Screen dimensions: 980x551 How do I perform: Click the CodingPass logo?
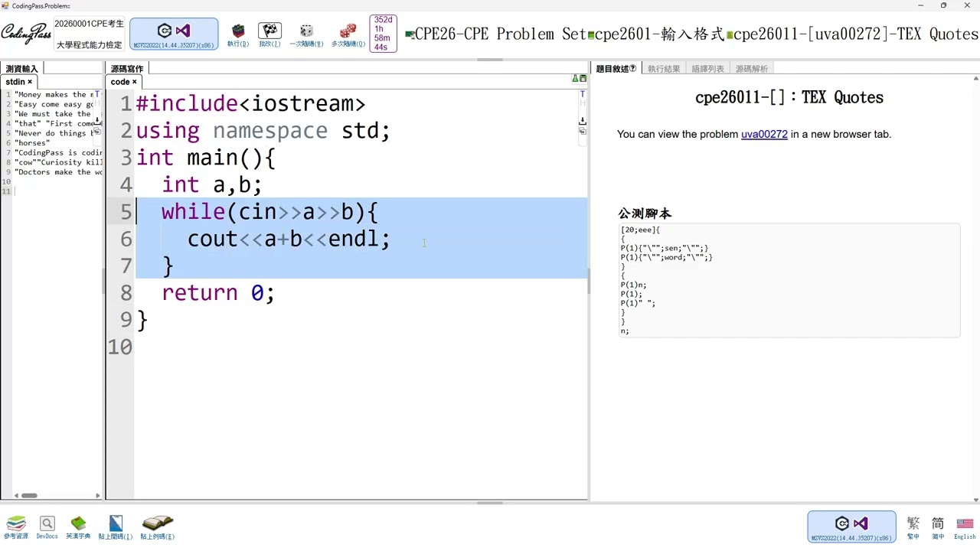(x=25, y=34)
